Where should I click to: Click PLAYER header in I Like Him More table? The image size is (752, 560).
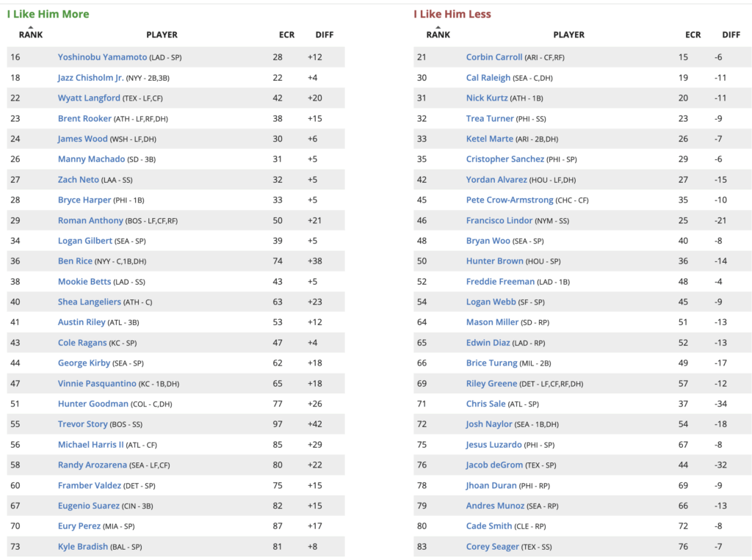[162, 34]
